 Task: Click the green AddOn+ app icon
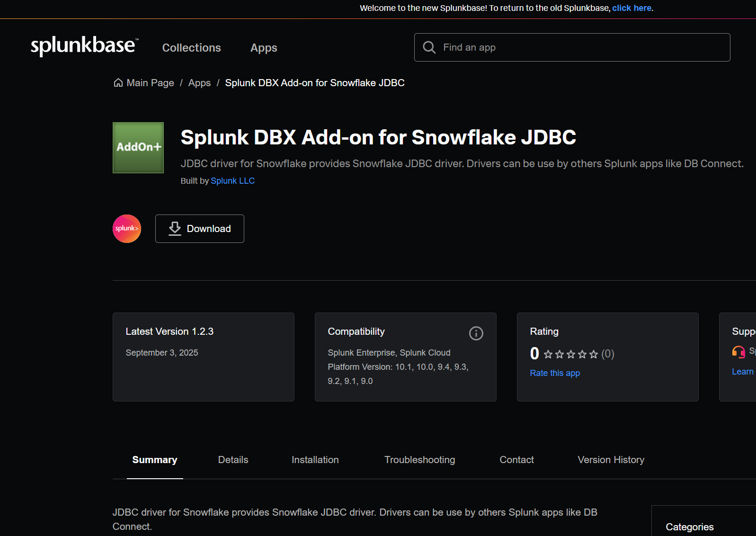[138, 148]
